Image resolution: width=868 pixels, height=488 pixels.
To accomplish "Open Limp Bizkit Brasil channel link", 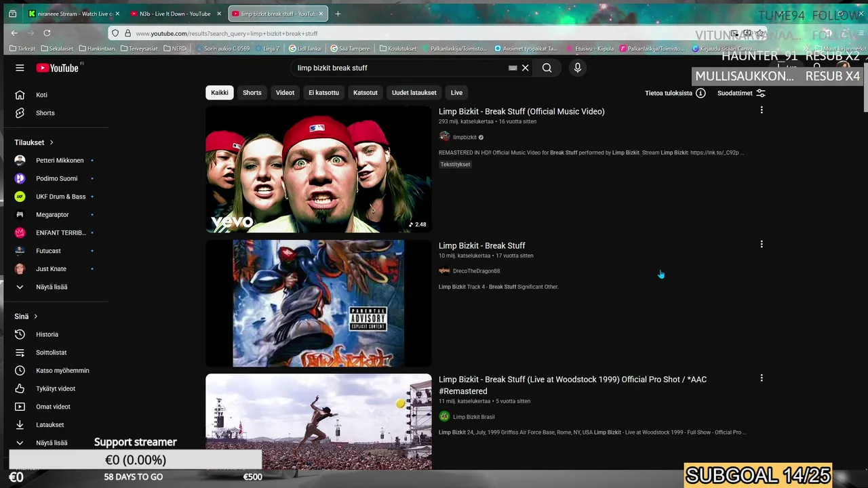I will [x=473, y=417].
